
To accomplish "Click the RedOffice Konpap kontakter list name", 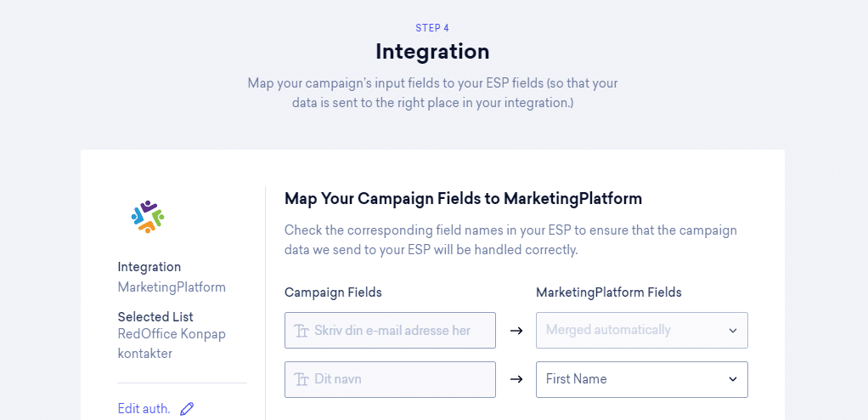I will coord(172,344).
